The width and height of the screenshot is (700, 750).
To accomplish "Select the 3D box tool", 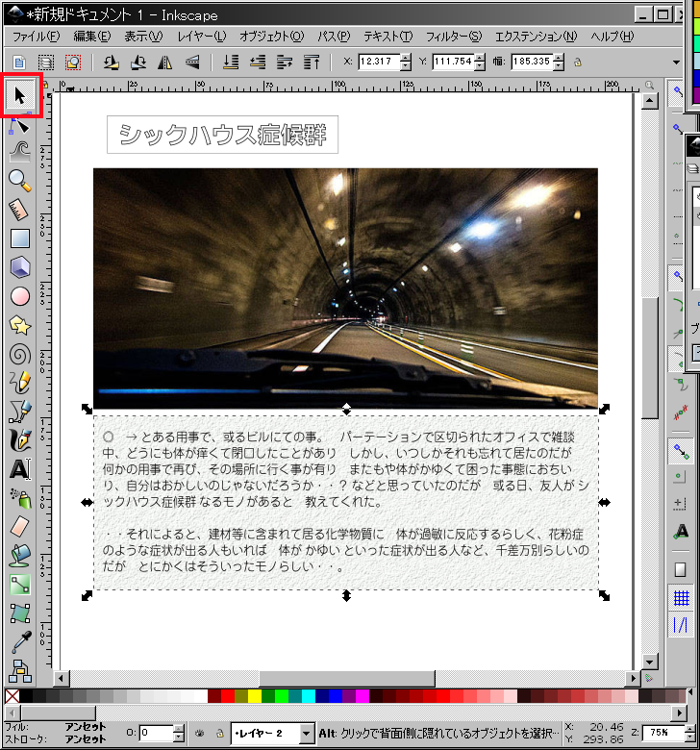I will point(19,267).
